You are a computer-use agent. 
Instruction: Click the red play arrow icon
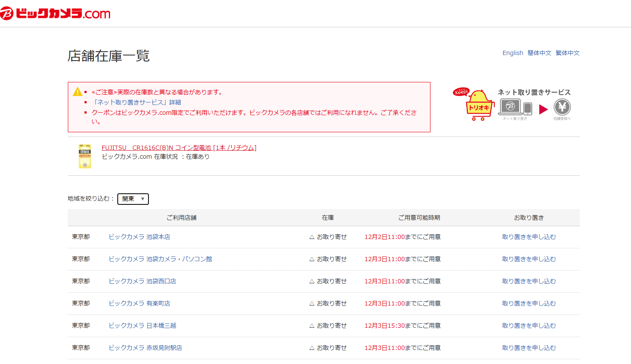pyautogui.click(x=543, y=109)
